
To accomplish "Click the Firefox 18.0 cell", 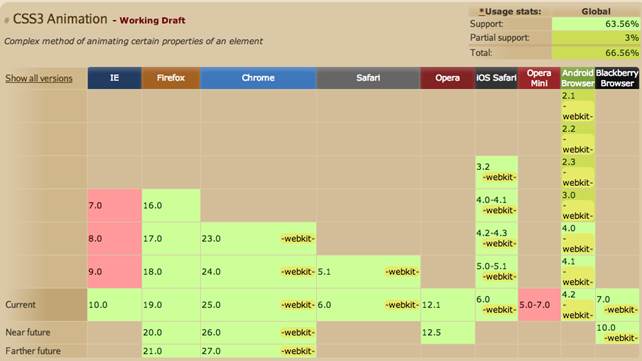I will tap(171, 272).
